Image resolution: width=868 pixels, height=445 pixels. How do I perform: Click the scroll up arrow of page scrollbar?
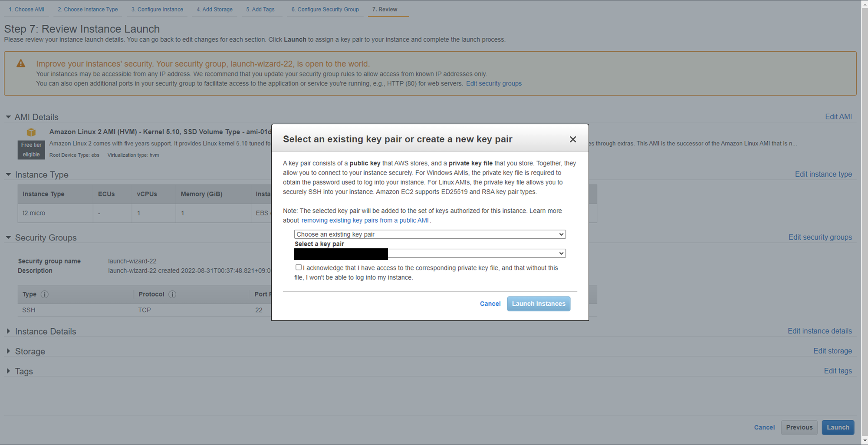[x=864, y=3]
